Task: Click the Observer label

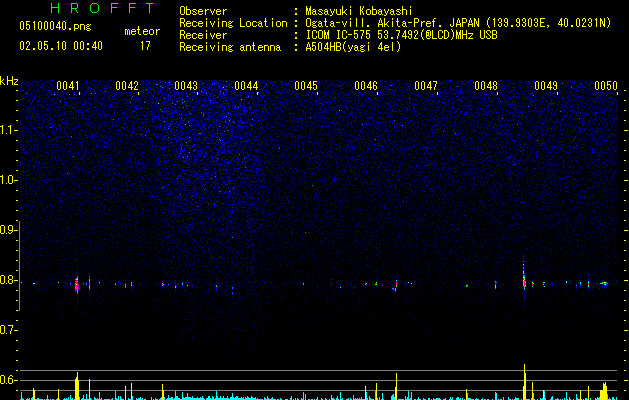Action: 203,11
